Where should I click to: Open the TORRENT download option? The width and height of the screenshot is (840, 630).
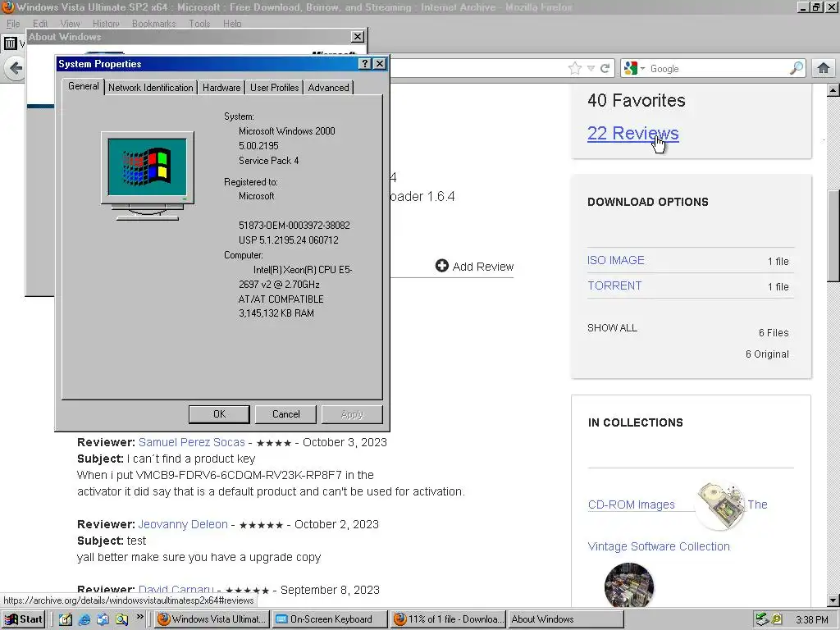click(x=614, y=285)
